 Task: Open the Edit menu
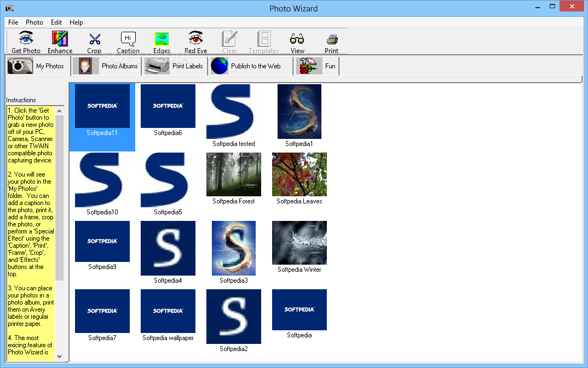(56, 22)
